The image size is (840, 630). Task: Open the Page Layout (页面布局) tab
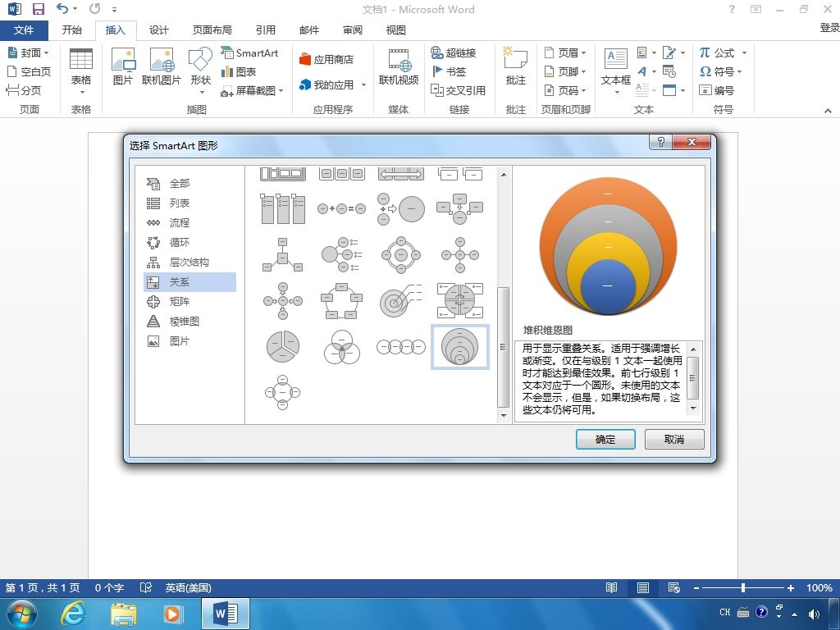tap(212, 30)
